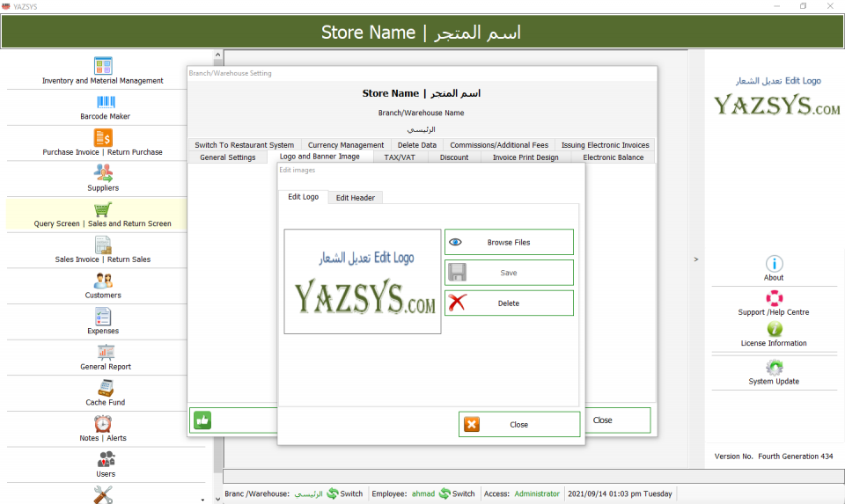Click the logo preview image
This screenshot has width=845, height=504.
pyautogui.click(x=363, y=281)
